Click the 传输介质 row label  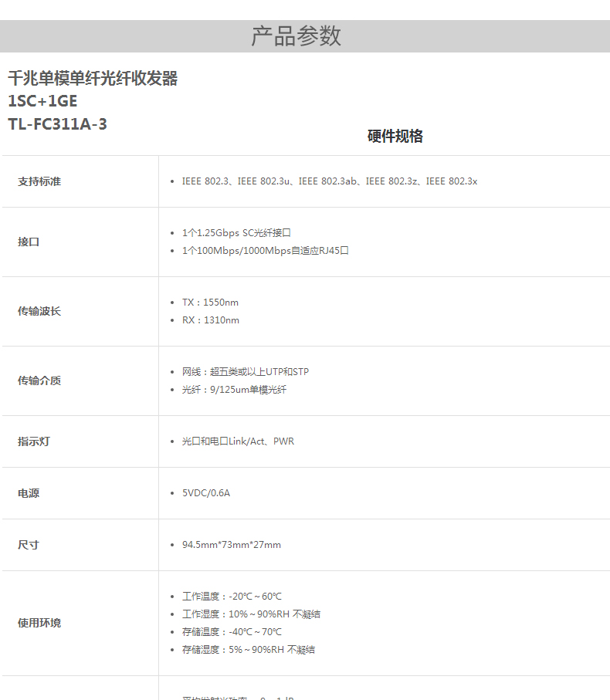coord(39,380)
